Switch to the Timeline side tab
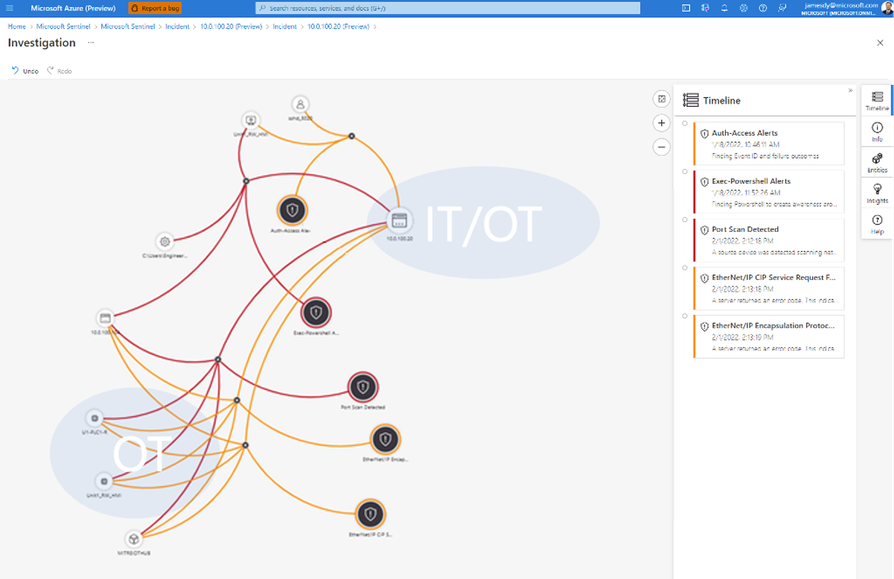The image size is (894, 579). pos(877,101)
